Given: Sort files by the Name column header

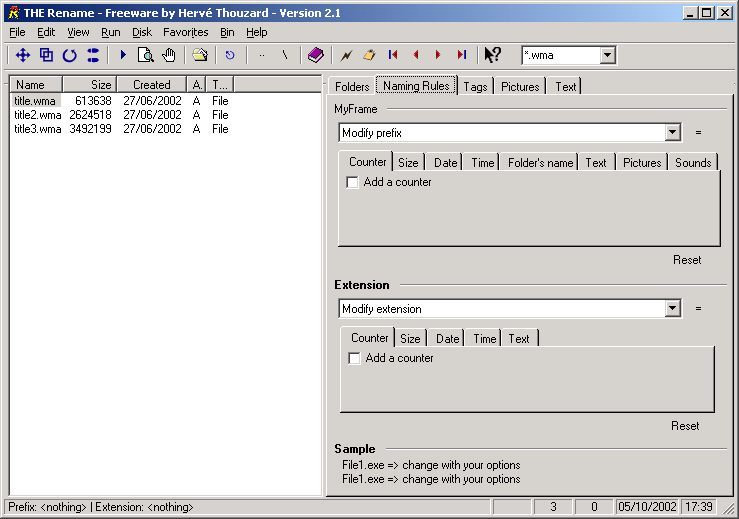Looking at the screenshot, I should click(x=36, y=84).
